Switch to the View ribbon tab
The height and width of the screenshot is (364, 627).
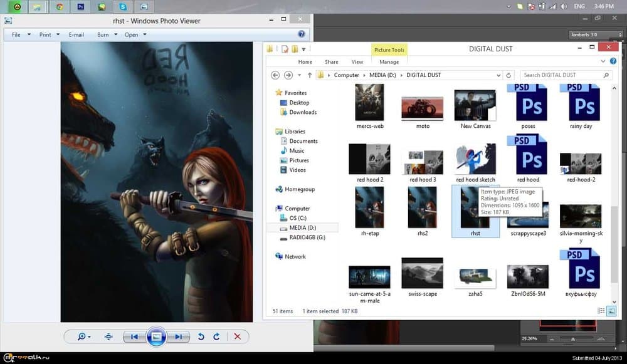pos(357,62)
